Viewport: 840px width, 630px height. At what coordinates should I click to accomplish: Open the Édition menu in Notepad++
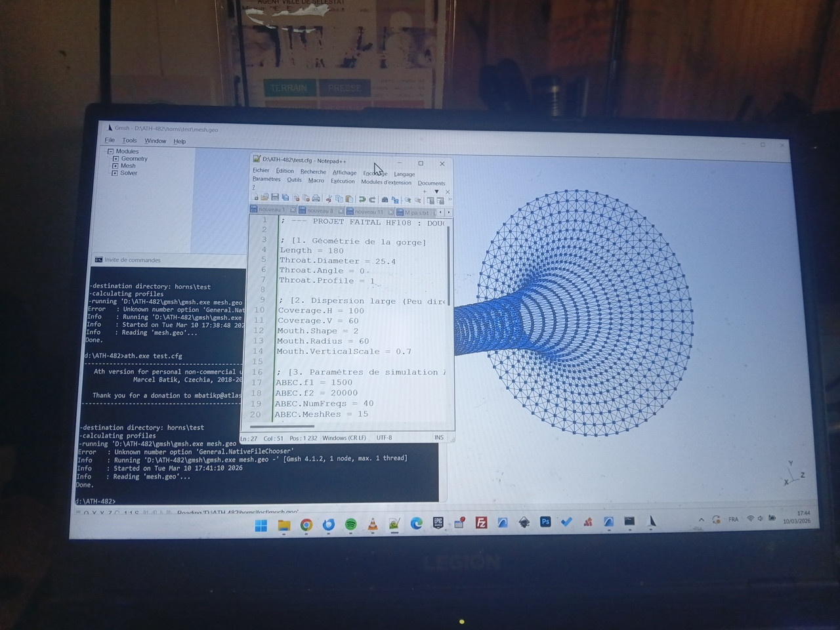coord(285,171)
